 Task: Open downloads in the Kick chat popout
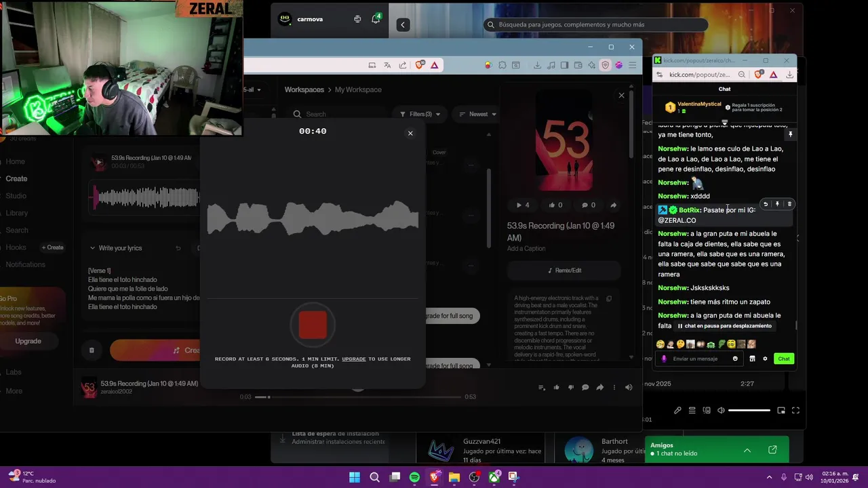coord(790,75)
